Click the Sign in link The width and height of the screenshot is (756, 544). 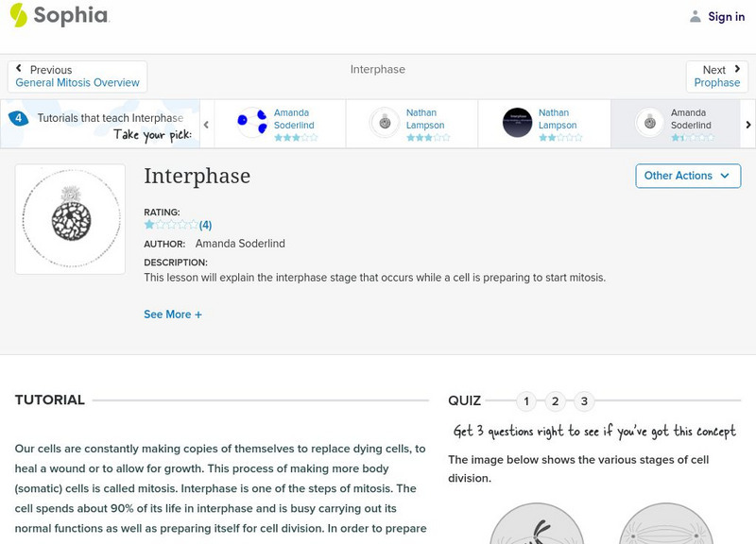[726, 16]
